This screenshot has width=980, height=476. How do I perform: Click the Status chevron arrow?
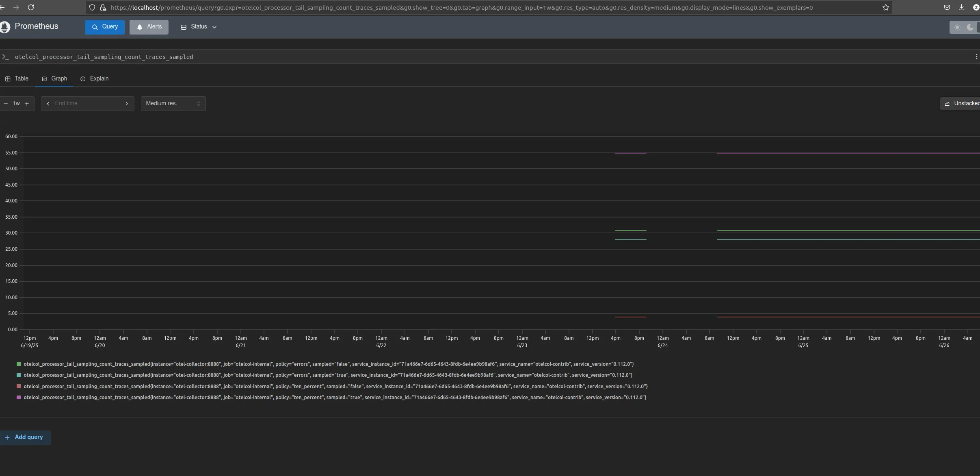214,27
